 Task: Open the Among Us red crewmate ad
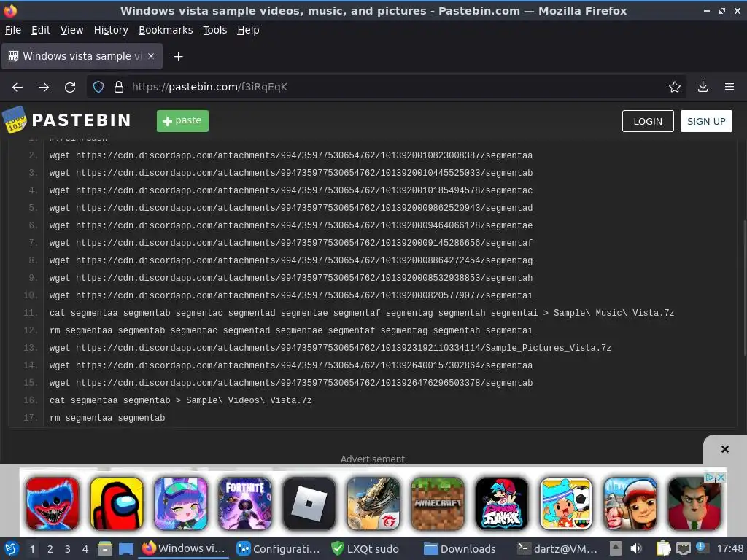(117, 504)
